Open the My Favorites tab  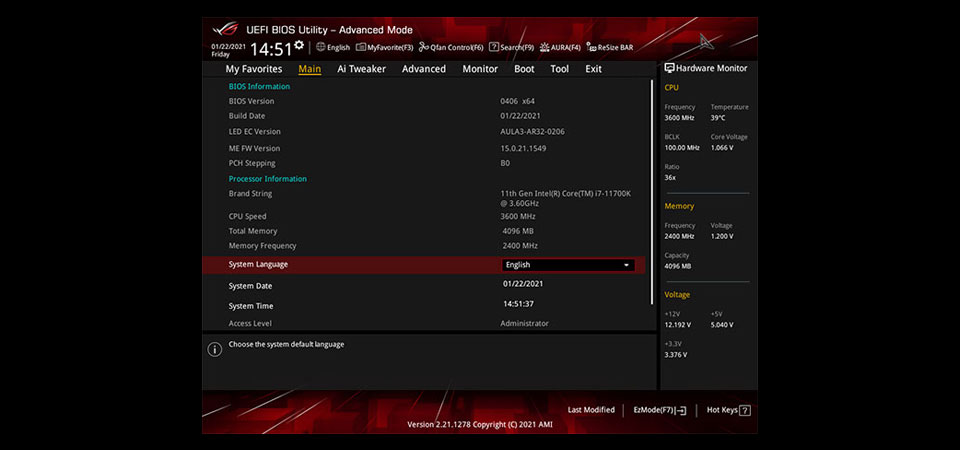[253, 69]
